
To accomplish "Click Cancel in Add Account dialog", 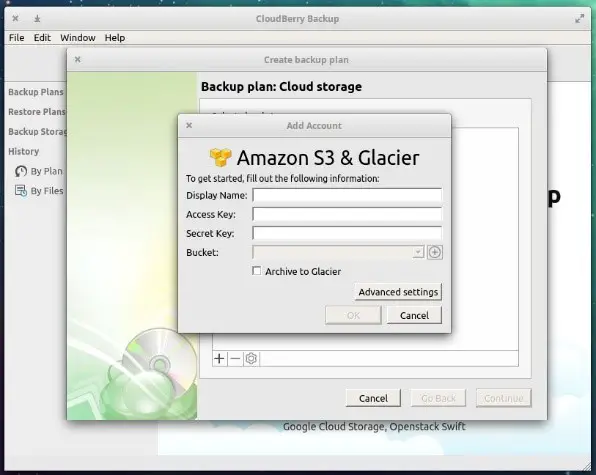I will click(414, 315).
